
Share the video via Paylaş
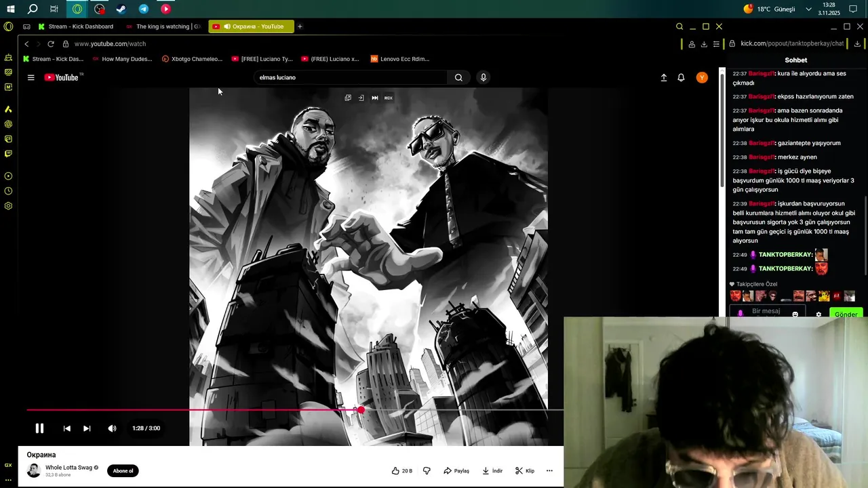coord(456,471)
